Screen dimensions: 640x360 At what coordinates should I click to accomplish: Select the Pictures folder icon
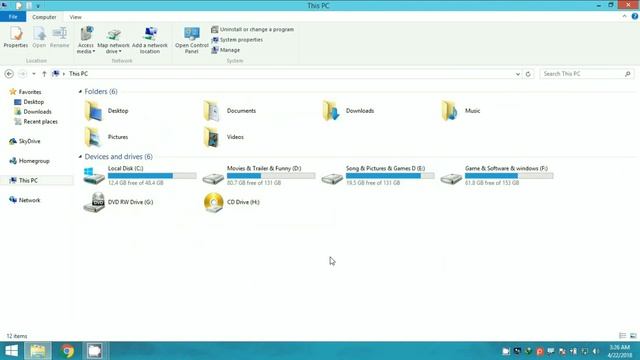[x=93, y=137]
